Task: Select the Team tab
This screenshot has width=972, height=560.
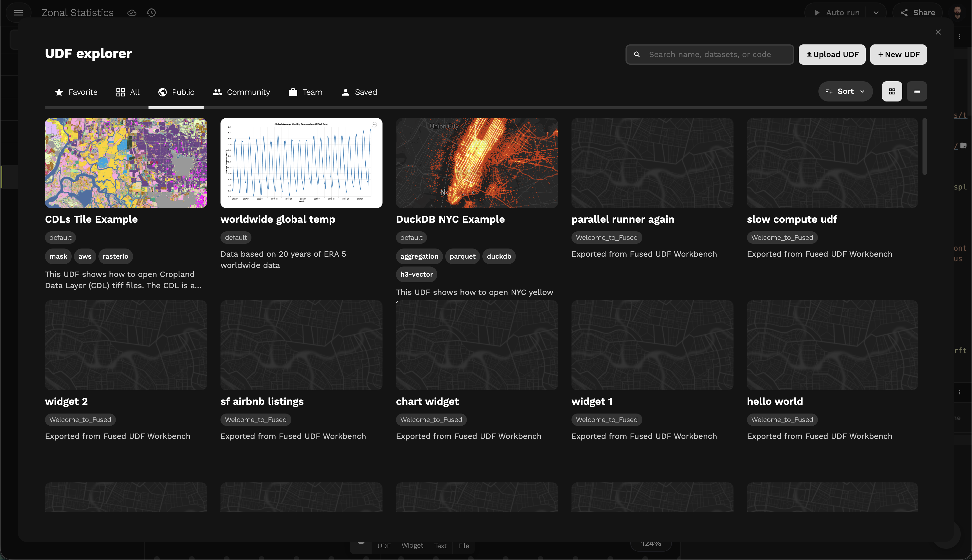Action: (305, 92)
